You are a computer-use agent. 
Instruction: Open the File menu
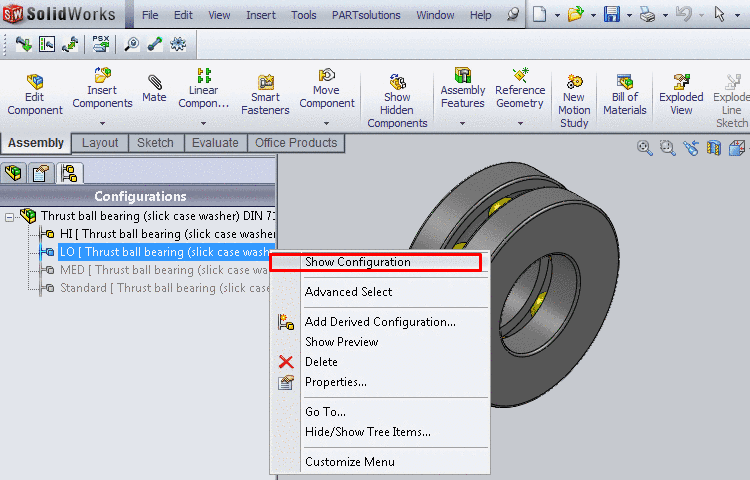pos(150,15)
